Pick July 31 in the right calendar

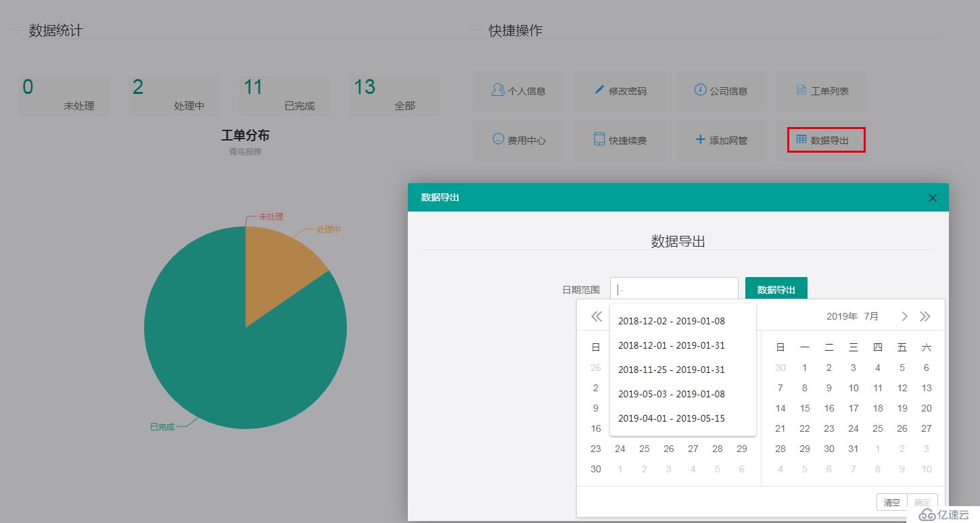click(854, 449)
